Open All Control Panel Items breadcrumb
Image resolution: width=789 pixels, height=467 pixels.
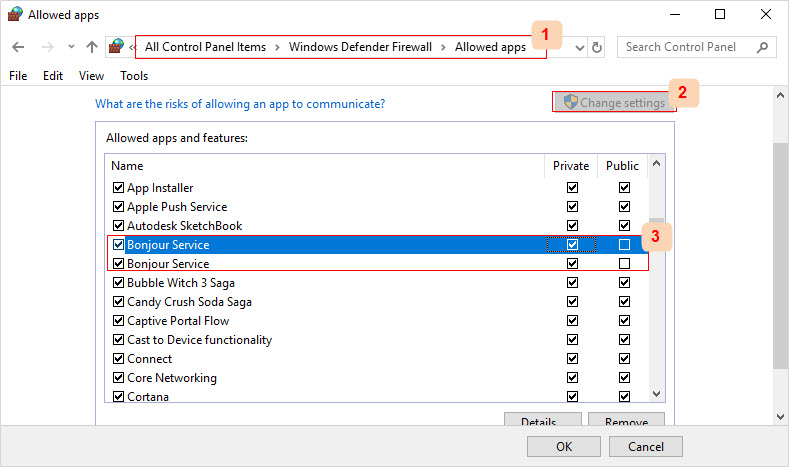205,47
